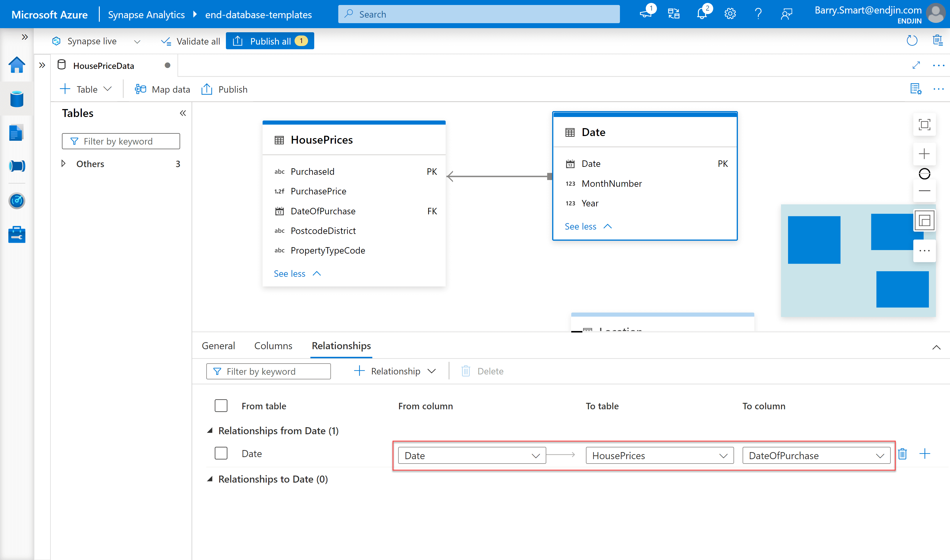Click the DateOfPurchase column row
The width and height of the screenshot is (950, 560).
[x=354, y=211]
